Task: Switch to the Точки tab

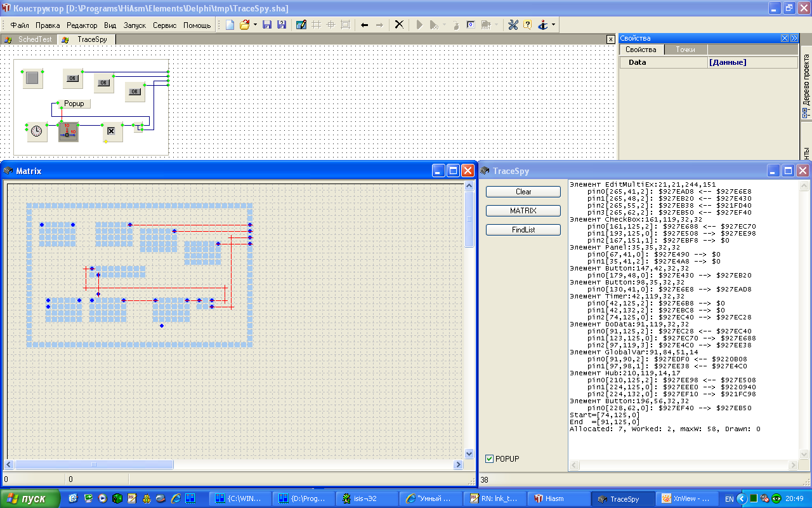Action: (685, 50)
